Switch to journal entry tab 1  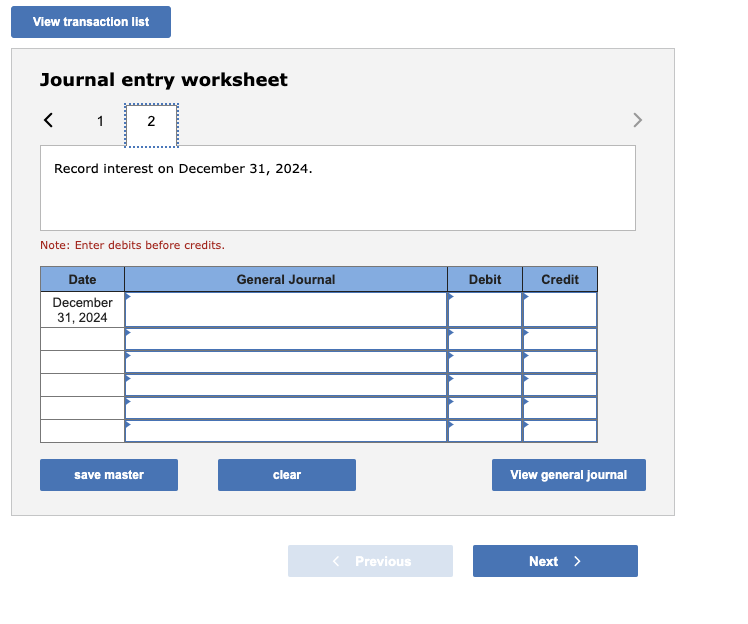(100, 121)
